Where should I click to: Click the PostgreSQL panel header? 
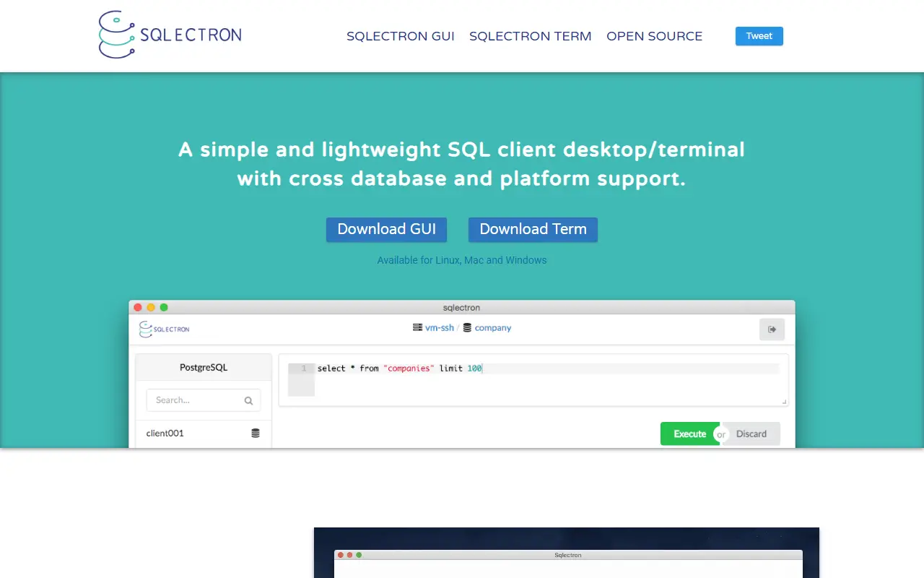[204, 367]
